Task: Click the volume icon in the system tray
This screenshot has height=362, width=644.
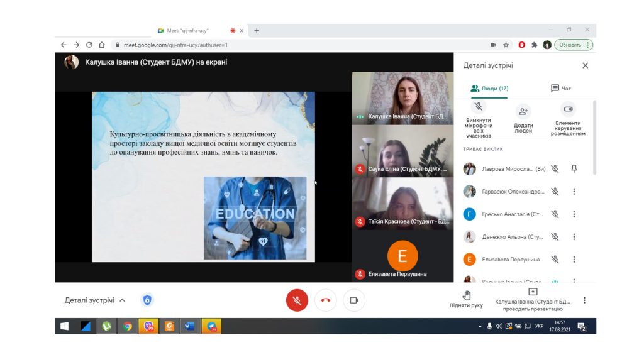Action: click(499, 326)
